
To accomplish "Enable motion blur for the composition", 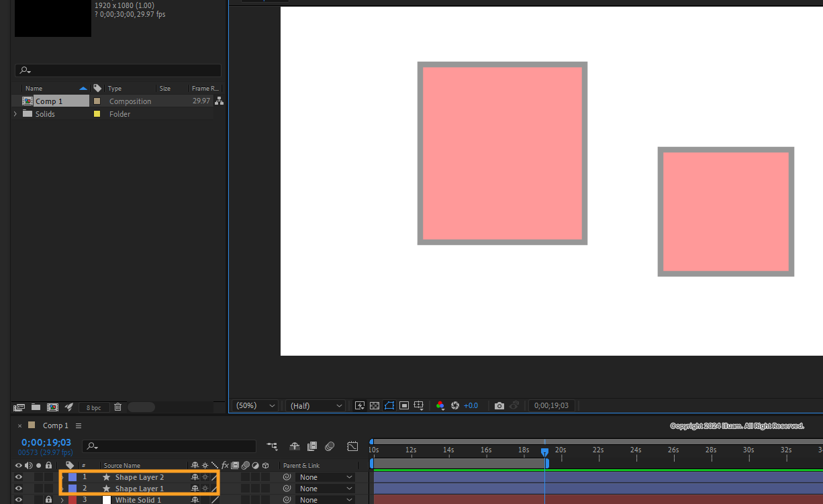I will (330, 446).
